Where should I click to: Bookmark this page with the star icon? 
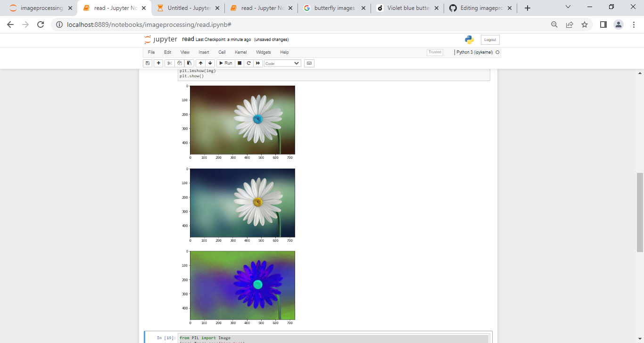[x=585, y=24]
